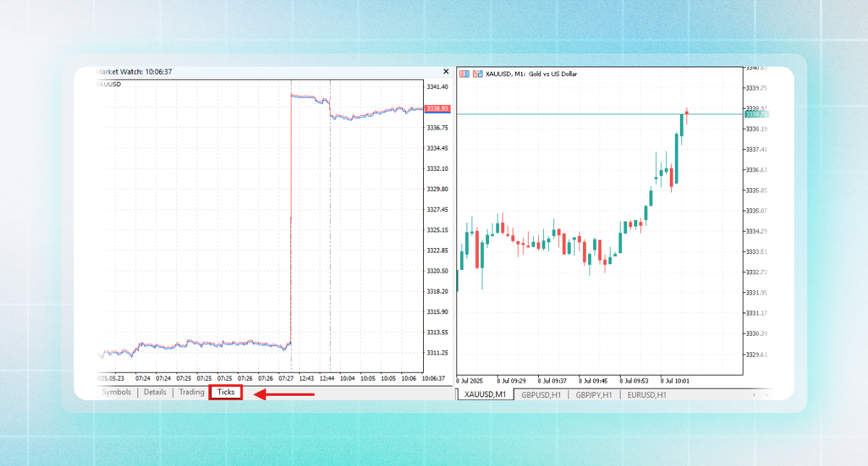This screenshot has width=868, height=466.
Task: Switch to the GBPUSD,H1 chart tab
Action: (541, 395)
